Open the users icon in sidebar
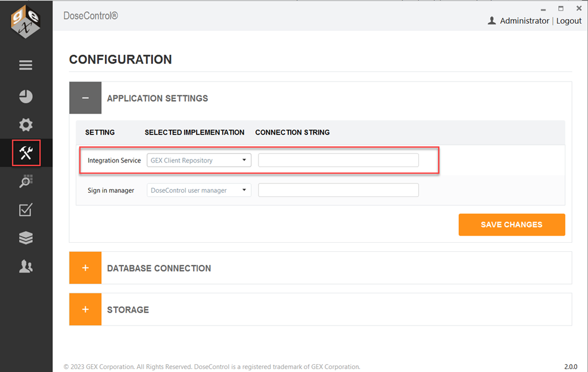 tap(26, 266)
